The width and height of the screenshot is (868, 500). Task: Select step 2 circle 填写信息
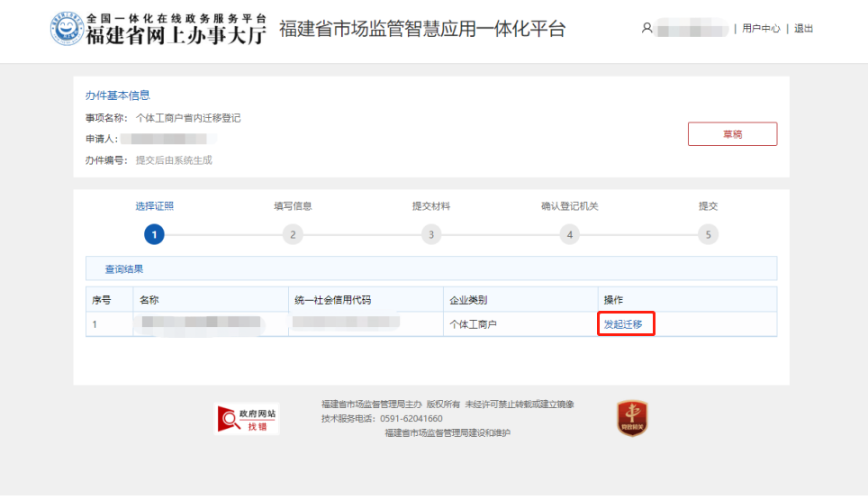coord(292,234)
